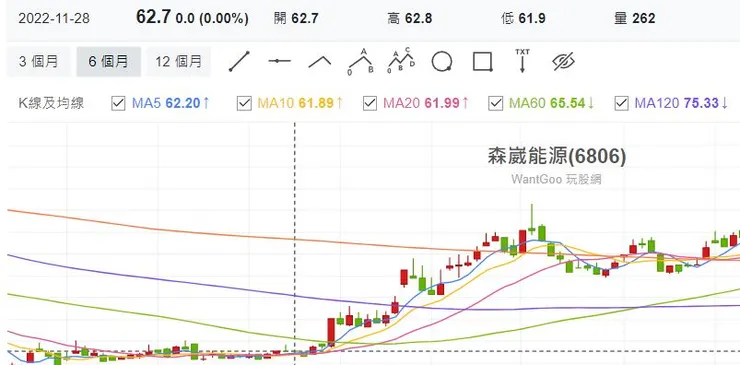The width and height of the screenshot is (740, 365).
Task: Click the low price 低 61.9
Action: click(x=523, y=18)
